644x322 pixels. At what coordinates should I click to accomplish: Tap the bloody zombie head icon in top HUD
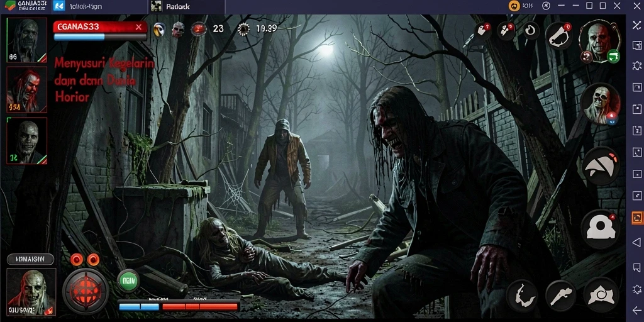[178, 30]
